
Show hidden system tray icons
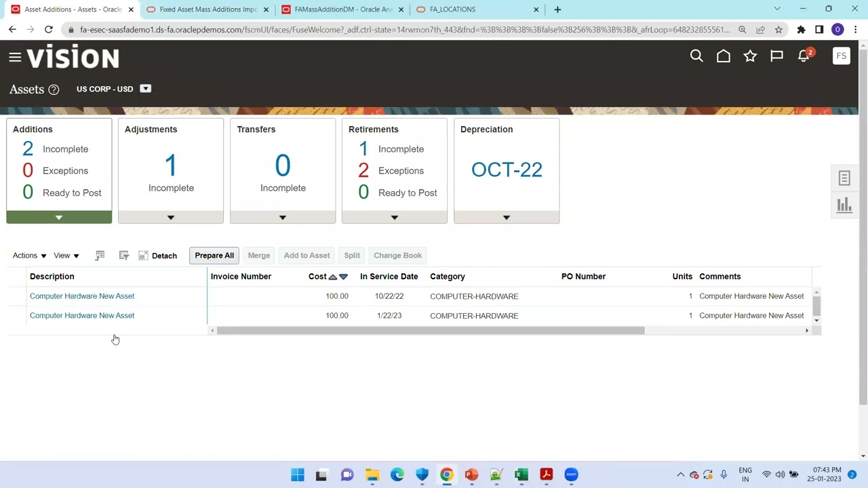point(681,474)
